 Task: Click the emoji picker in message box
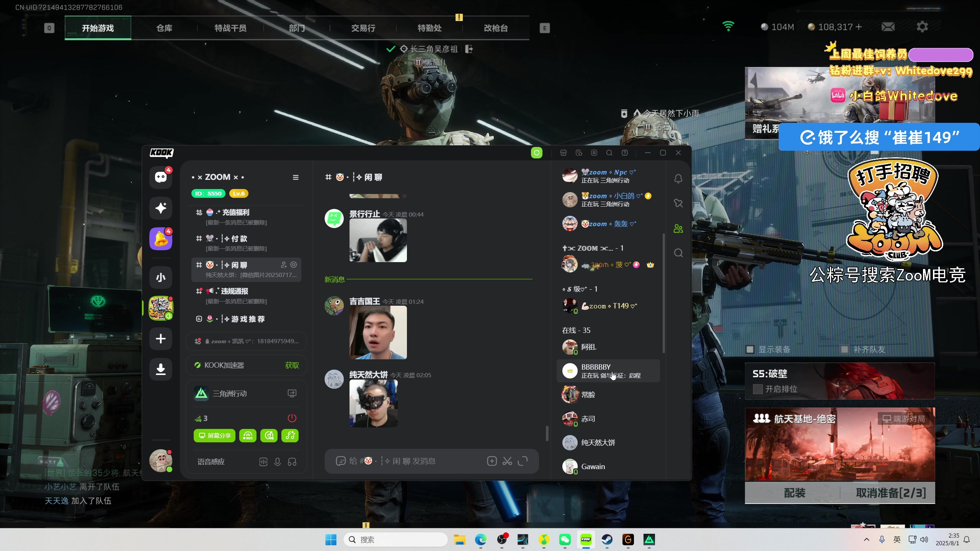(x=341, y=461)
